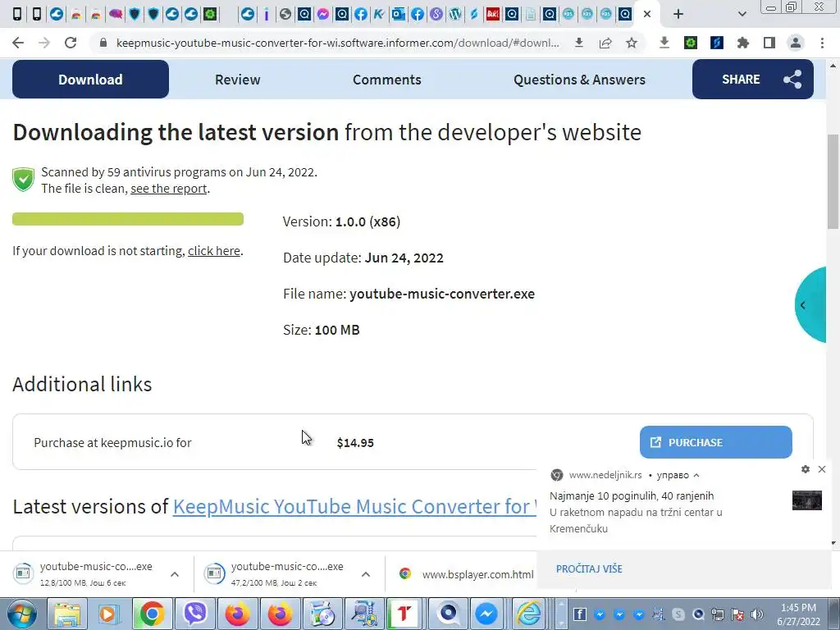This screenshot has width=840, height=630.
Task: Open the Extensions puzzle menu
Action: (743, 43)
